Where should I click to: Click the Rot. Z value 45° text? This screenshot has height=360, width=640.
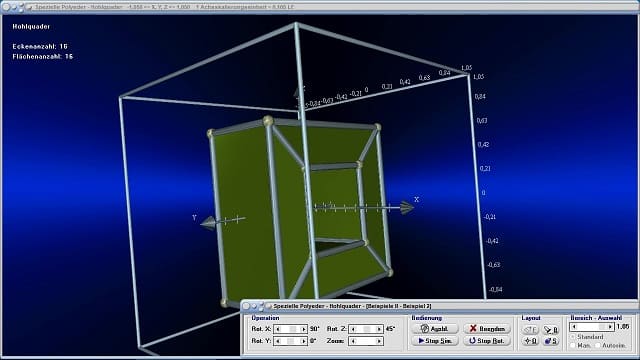(x=390, y=329)
